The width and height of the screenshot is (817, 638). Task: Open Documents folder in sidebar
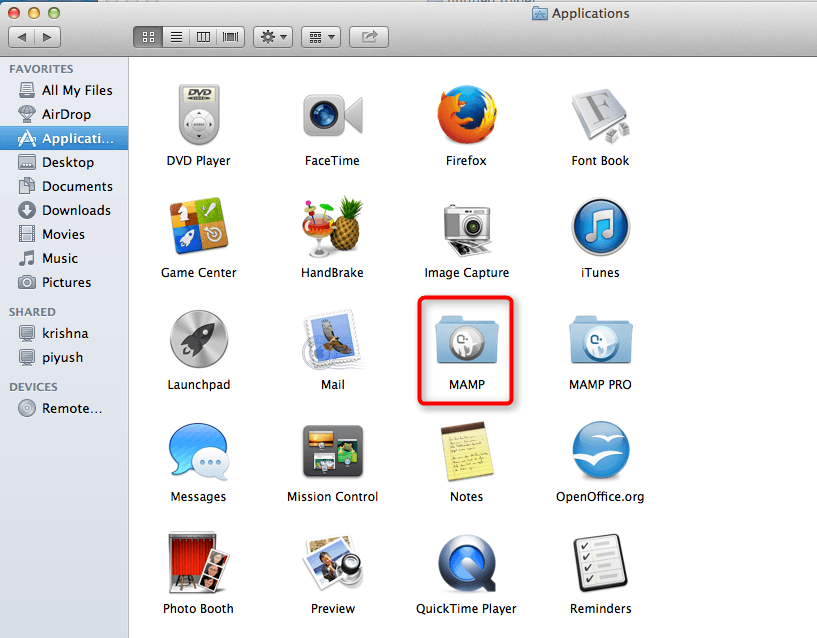coord(64,186)
